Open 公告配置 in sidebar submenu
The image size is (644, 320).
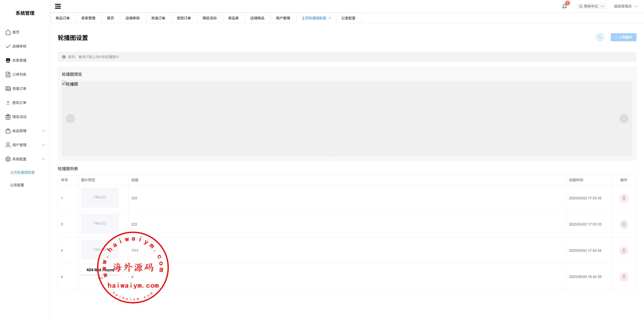[x=17, y=185]
